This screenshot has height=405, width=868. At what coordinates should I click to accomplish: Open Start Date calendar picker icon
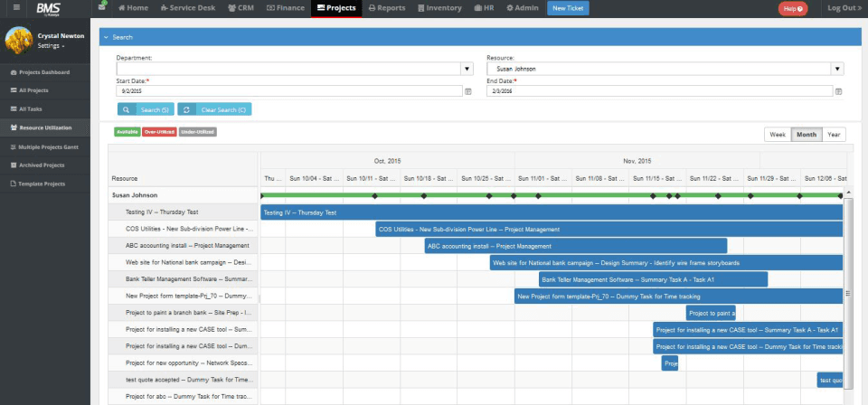467,91
